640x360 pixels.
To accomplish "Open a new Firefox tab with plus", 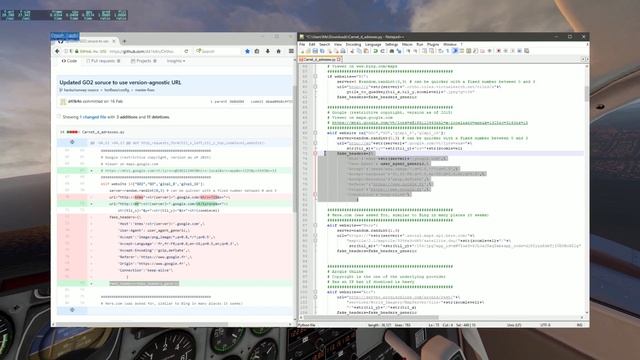I will (124, 41).
